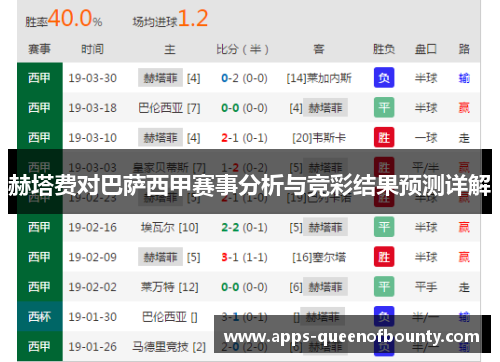Select the 客 column header
The width and height of the screenshot is (500, 362).
[x=319, y=49]
